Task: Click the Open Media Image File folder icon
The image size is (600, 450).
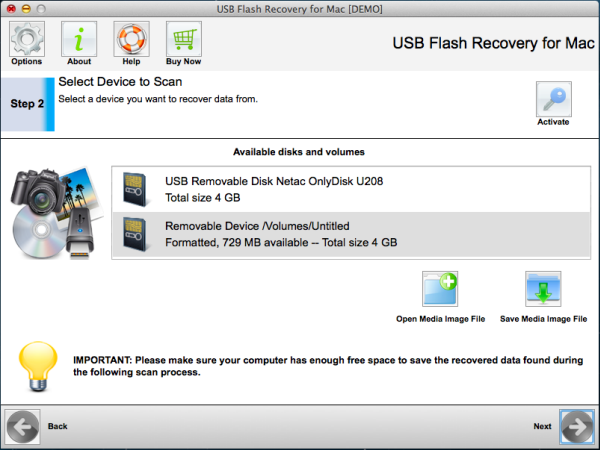Action: tap(440, 289)
